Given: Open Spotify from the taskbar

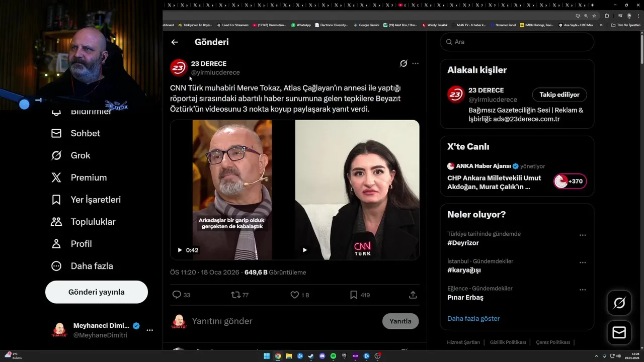Looking at the screenshot, I should pyautogui.click(x=333, y=356).
